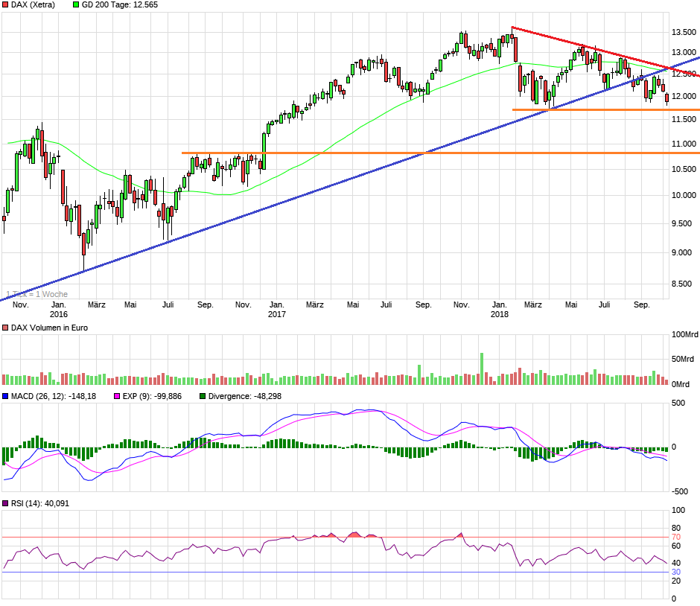Select 'GD 200 Tage: 12.565' legend text

tap(120, 5)
